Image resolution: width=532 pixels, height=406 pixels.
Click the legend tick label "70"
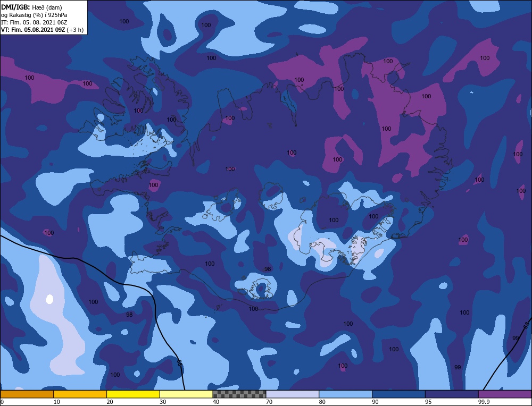(269, 402)
